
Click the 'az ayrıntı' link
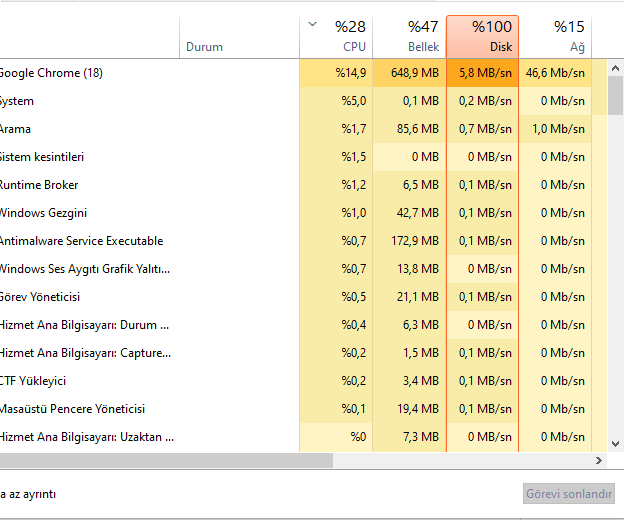pyautogui.click(x=28, y=494)
